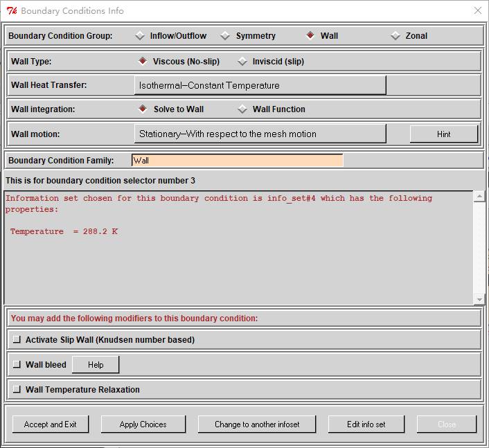Select the Symmetry boundary condition group
The width and height of the screenshot is (489, 448).
(225, 36)
